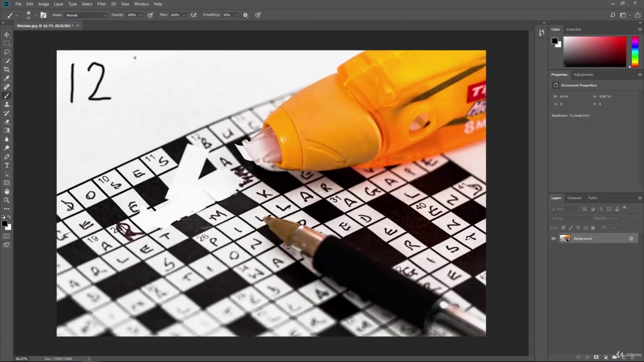Click the Background layer lock icon
This screenshot has width=644, height=362.
coord(631,238)
